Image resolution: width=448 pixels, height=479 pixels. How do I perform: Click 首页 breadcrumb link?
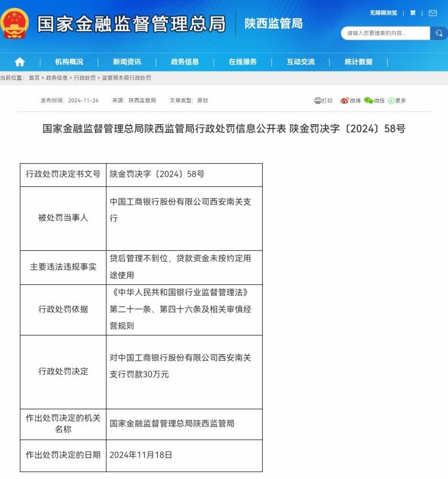(x=34, y=78)
